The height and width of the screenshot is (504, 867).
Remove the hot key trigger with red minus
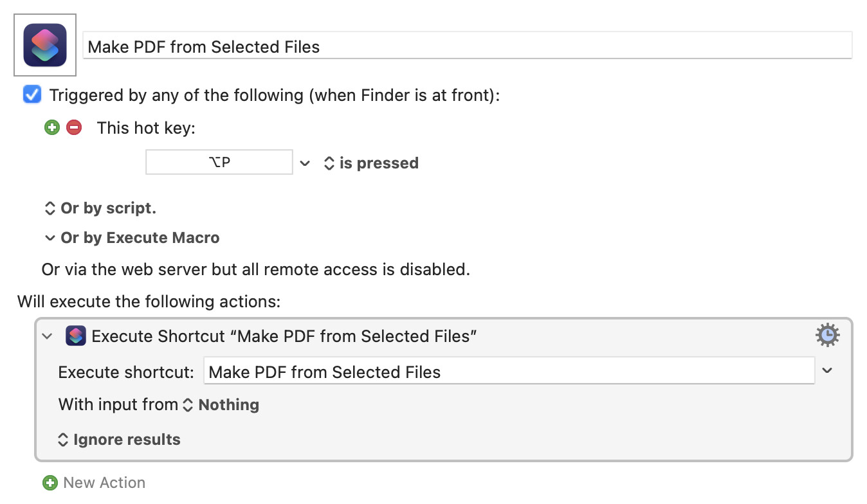[x=74, y=127]
